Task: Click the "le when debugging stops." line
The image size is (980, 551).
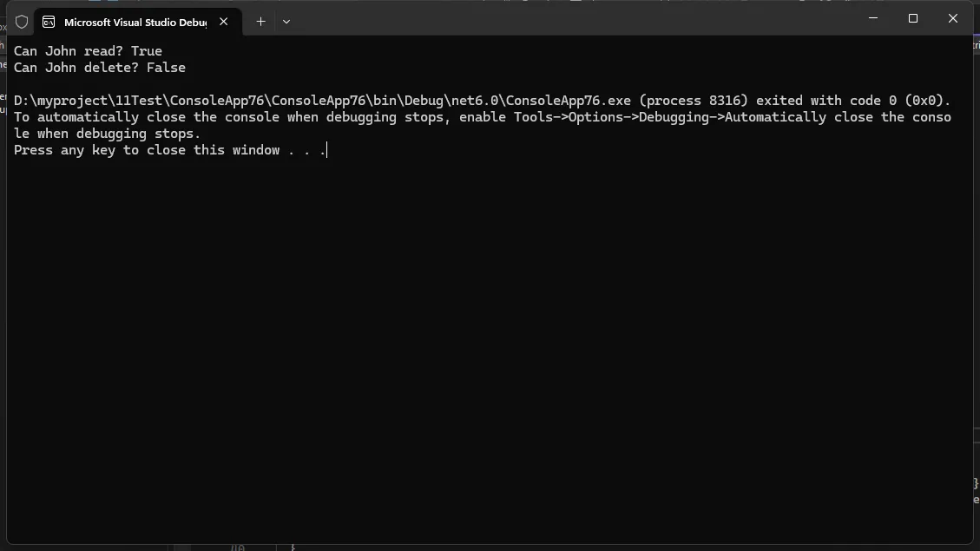Action: click(107, 134)
